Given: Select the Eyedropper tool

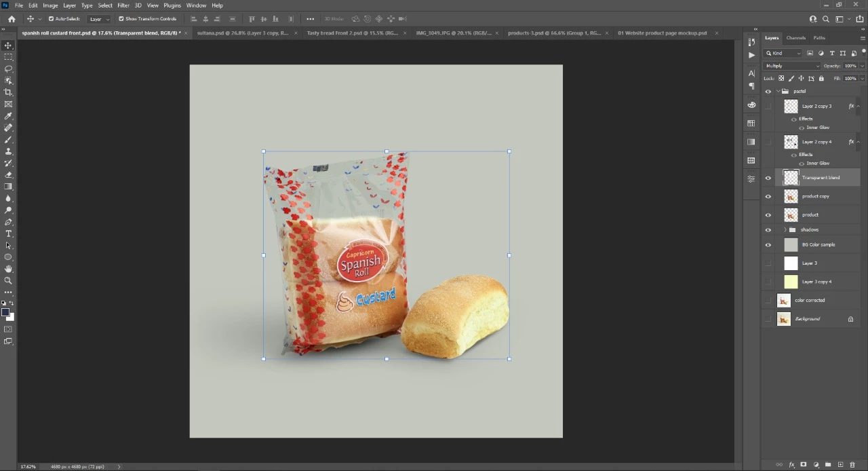Looking at the screenshot, I should (8, 116).
